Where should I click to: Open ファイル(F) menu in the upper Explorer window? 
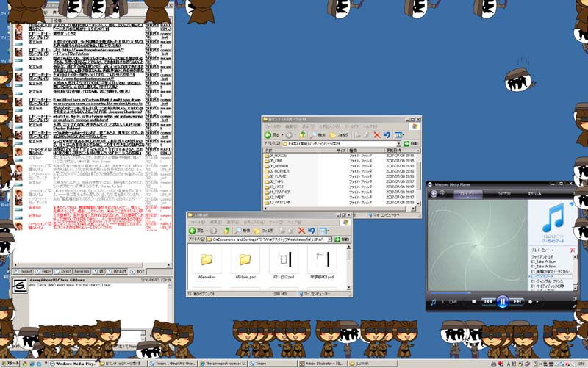[x=273, y=126]
